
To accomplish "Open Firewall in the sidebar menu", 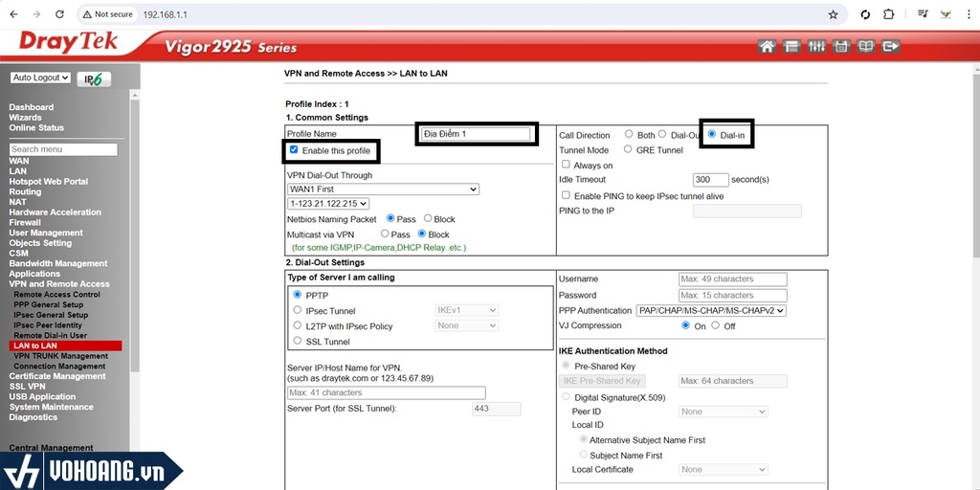I will [25, 223].
